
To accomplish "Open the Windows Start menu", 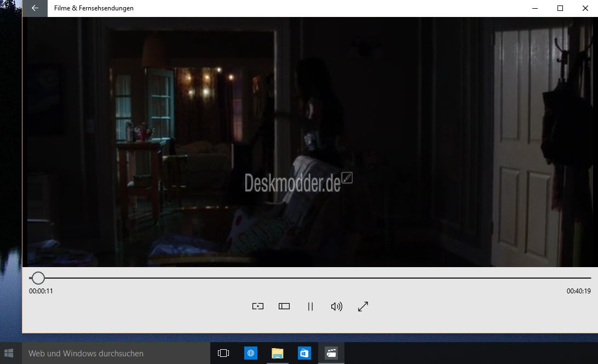I will click(9, 354).
